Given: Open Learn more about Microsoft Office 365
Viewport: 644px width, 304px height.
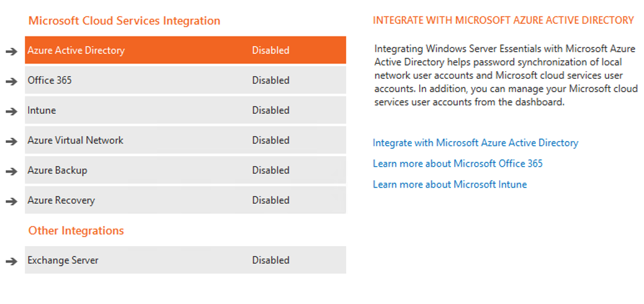Looking at the screenshot, I should coord(457,164).
